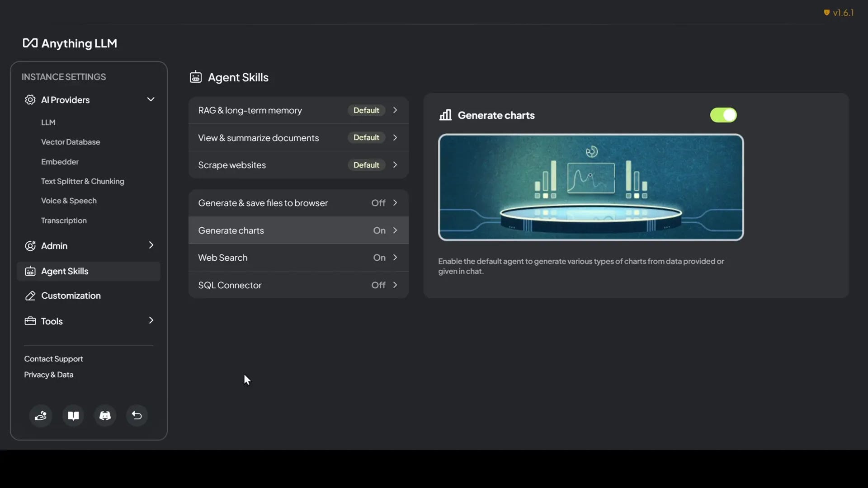Disable the Generate charts toggle switch
This screenshot has width=868, height=488.
[723, 115]
